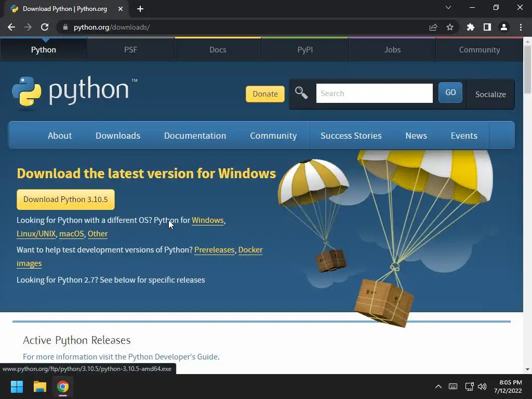Viewport: 532px width, 399px height.
Task: Click the padlock site info icon
Action: (x=65, y=27)
